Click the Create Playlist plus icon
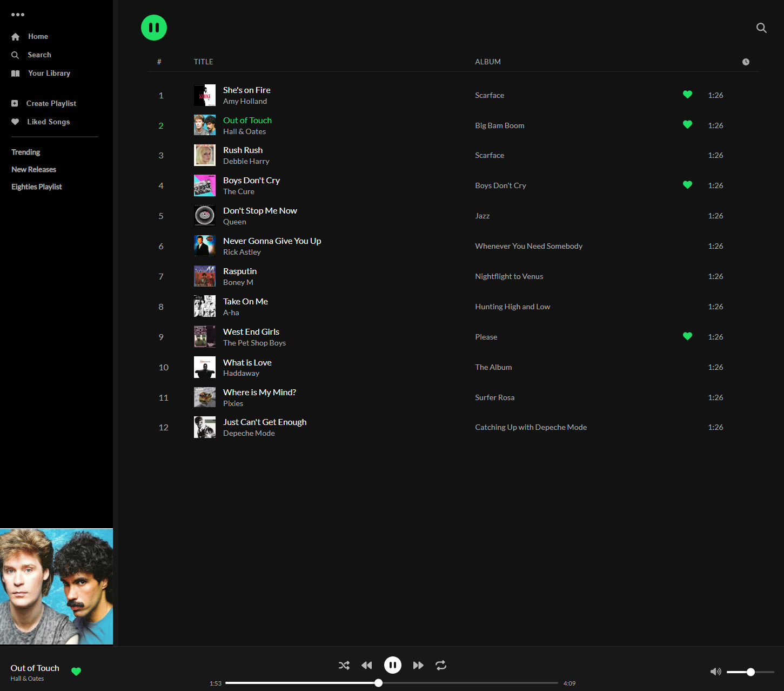The image size is (784, 691). 15,103
